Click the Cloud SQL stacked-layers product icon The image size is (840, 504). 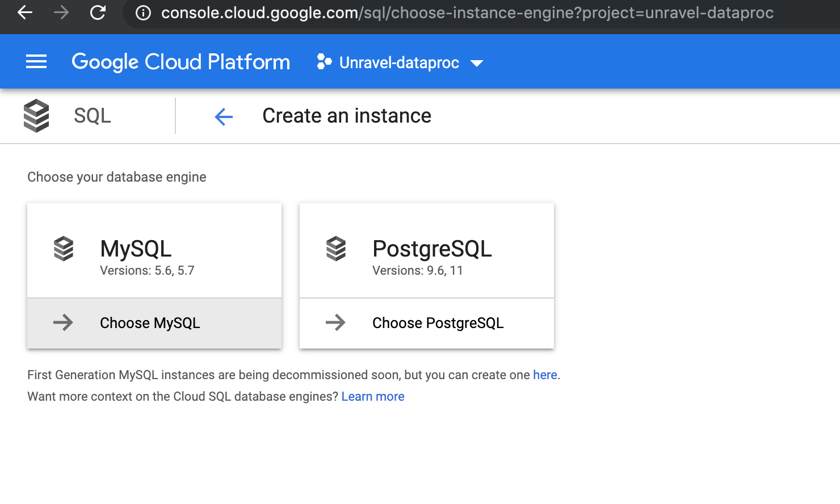pos(36,116)
